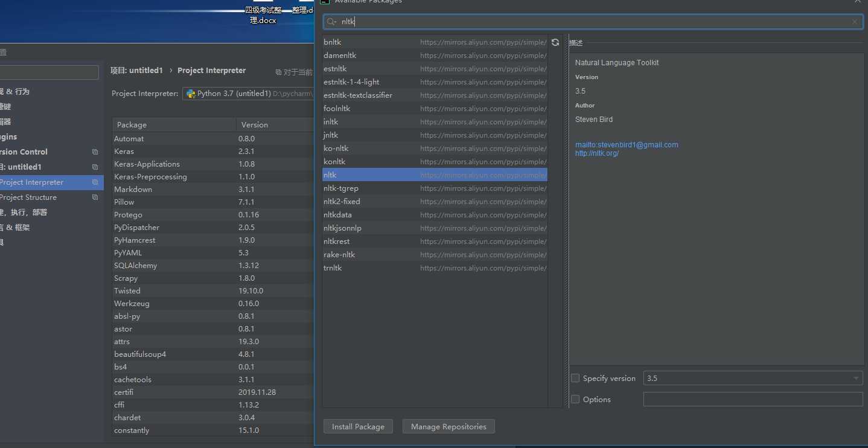
Task: Click the Package column header
Action: click(174, 124)
